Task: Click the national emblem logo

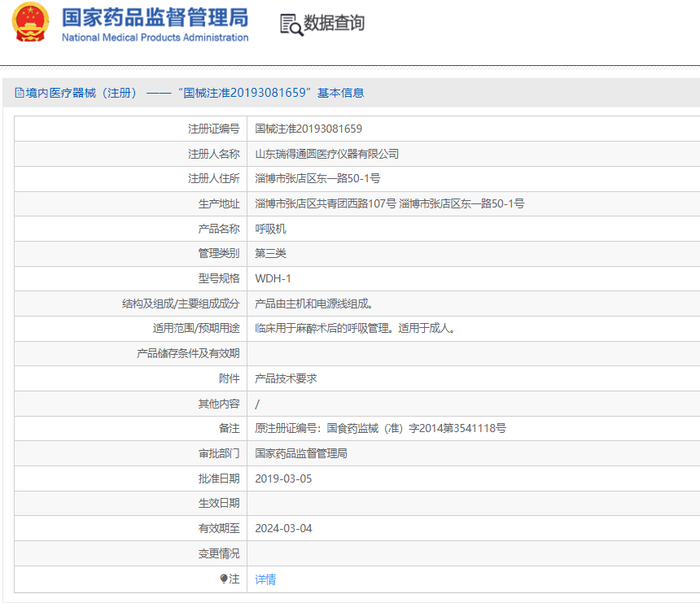Action: [x=30, y=22]
